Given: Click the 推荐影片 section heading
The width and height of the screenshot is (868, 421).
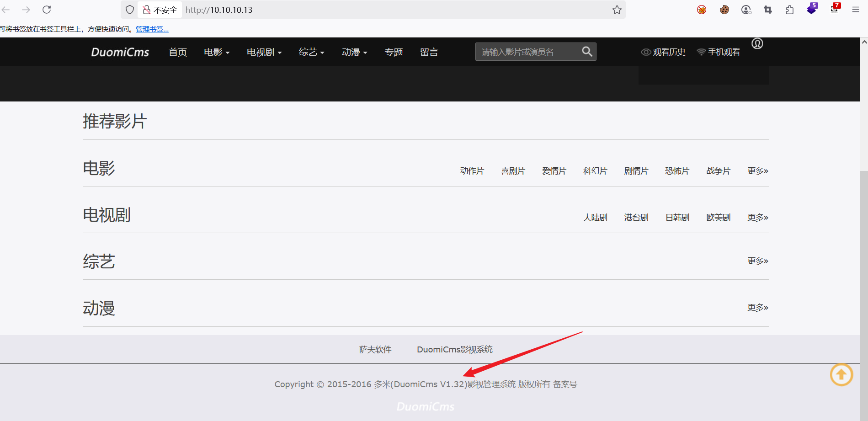Looking at the screenshot, I should pos(115,121).
